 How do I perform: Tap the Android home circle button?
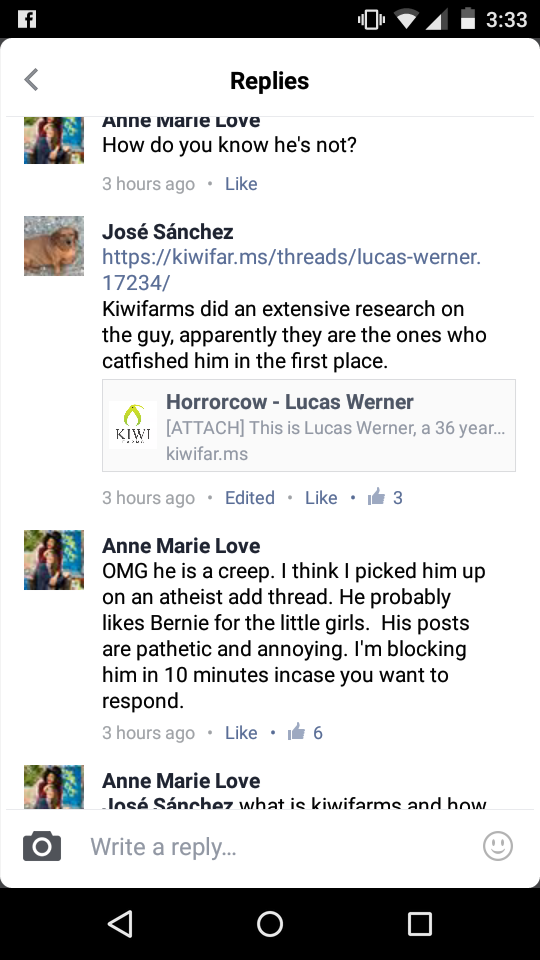click(x=270, y=923)
